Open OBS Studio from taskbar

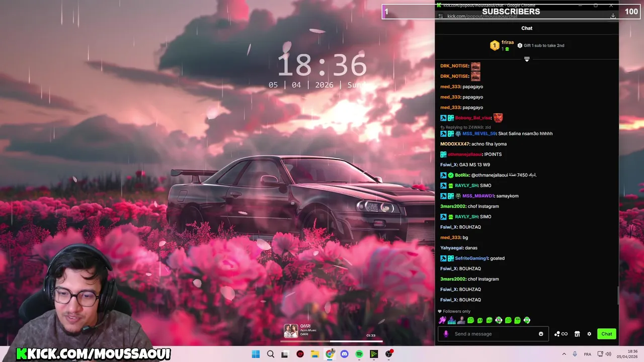pos(389,354)
